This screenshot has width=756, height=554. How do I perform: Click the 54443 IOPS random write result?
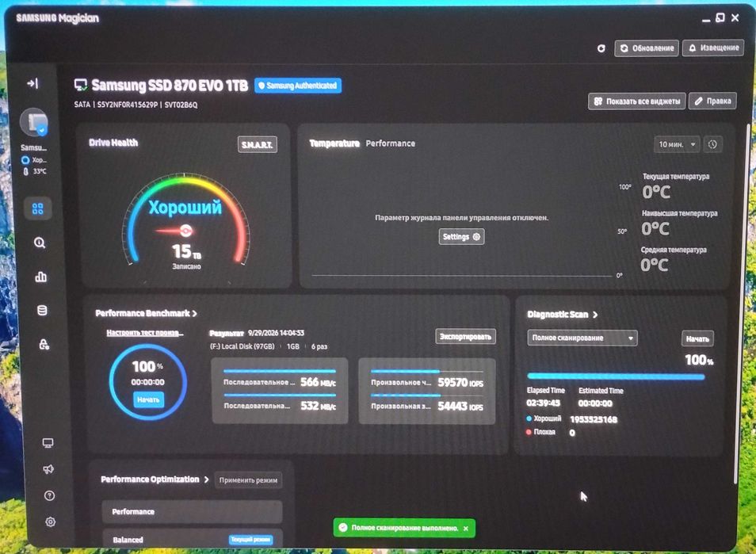(460, 407)
